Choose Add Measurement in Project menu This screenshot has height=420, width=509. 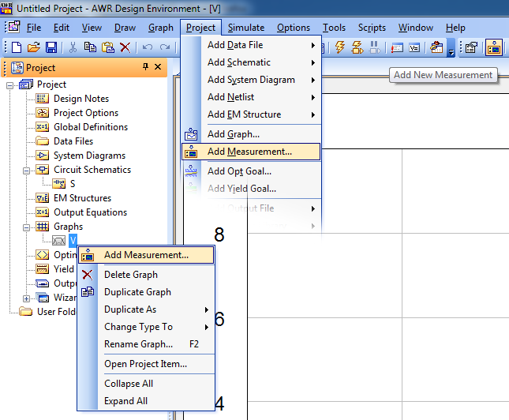[x=251, y=152]
